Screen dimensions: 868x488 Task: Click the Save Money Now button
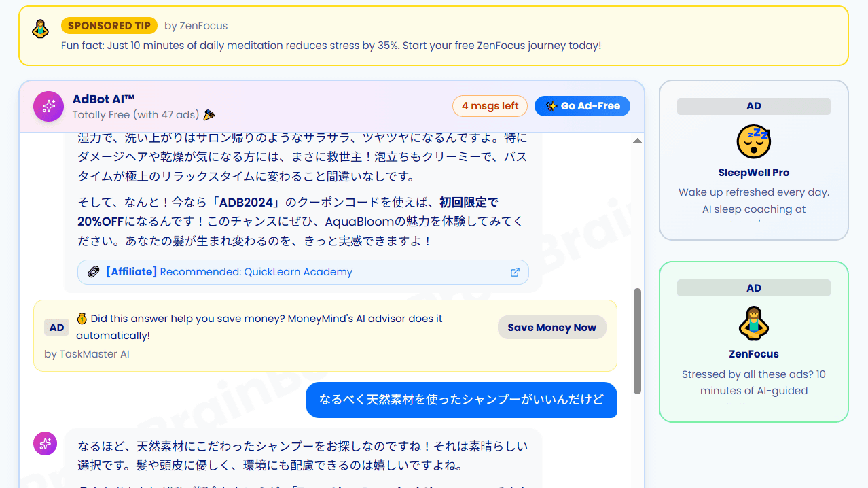click(551, 328)
